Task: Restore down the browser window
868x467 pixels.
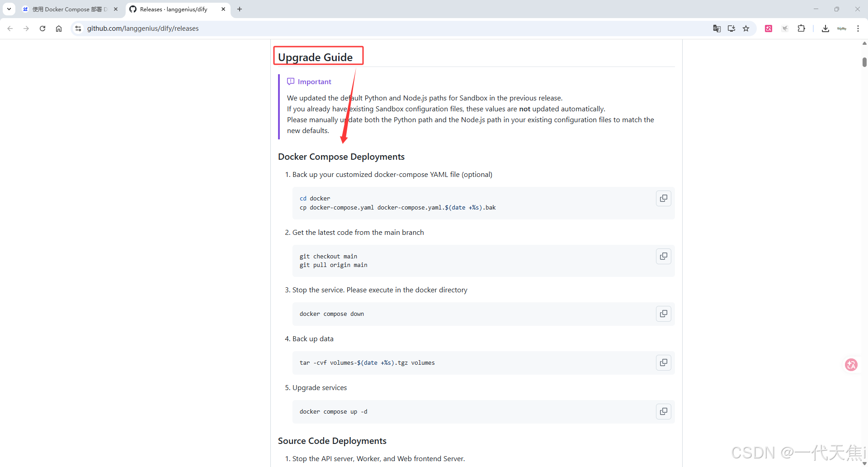Action: point(837,9)
